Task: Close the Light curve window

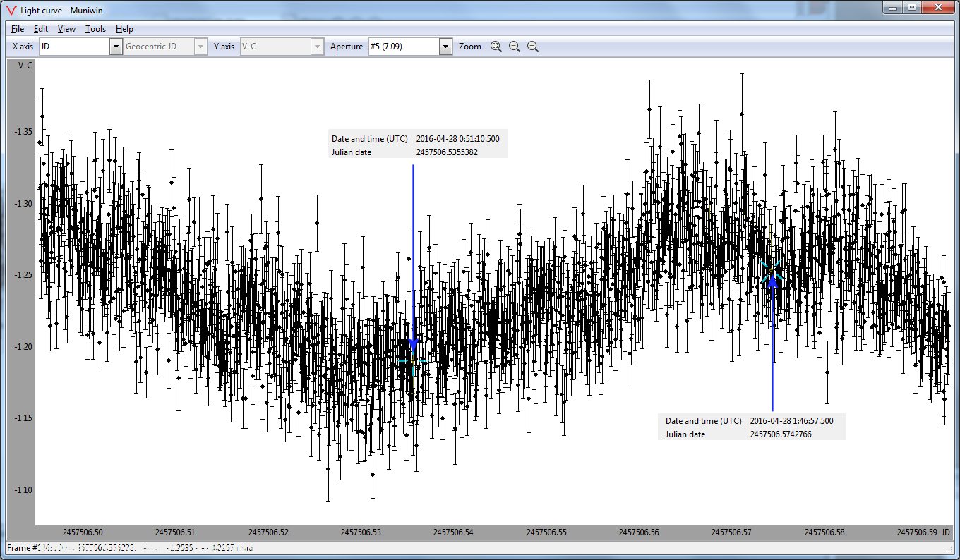Action: tap(939, 7)
